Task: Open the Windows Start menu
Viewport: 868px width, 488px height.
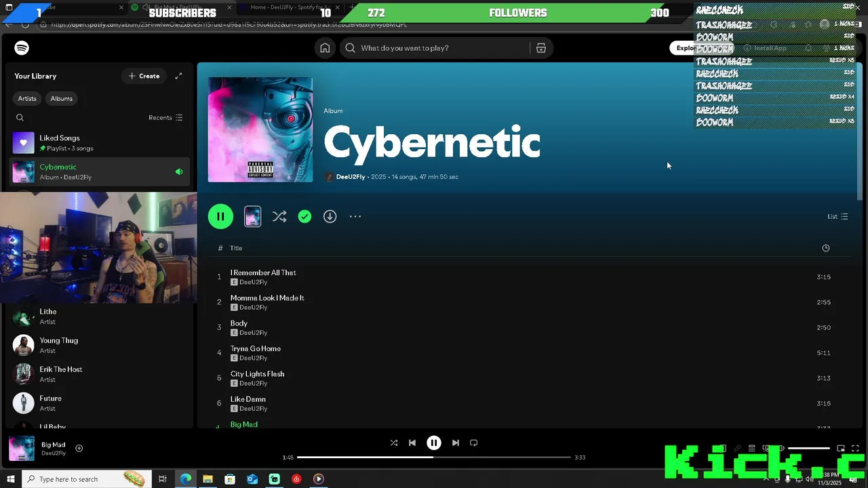Action: click(10, 479)
